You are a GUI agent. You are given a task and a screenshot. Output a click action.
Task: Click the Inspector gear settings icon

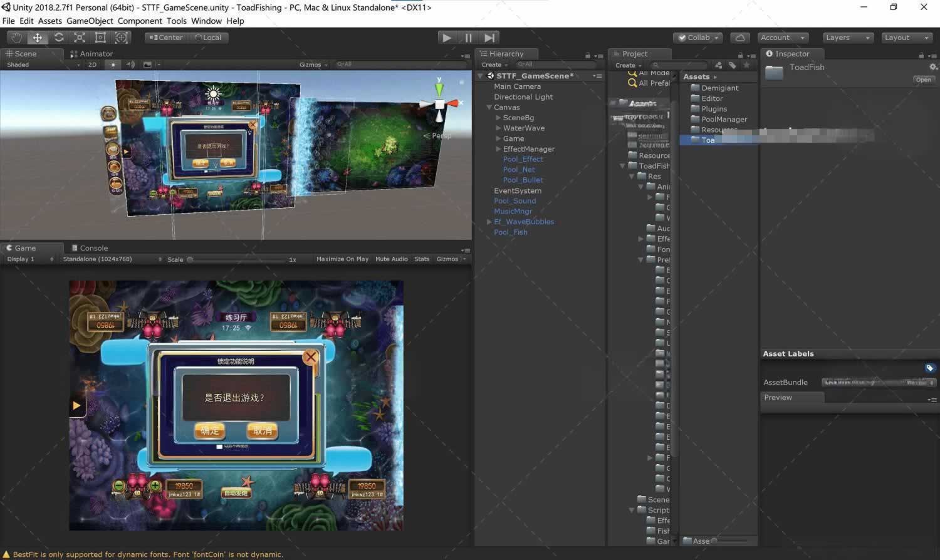pyautogui.click(x=932, y=67)
